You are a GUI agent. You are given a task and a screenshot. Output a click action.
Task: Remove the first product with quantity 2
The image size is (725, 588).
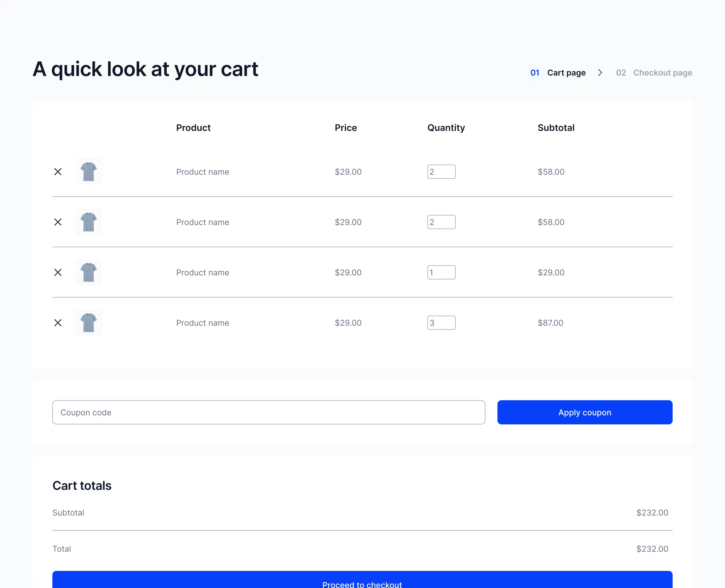click(x=58, y=172)
